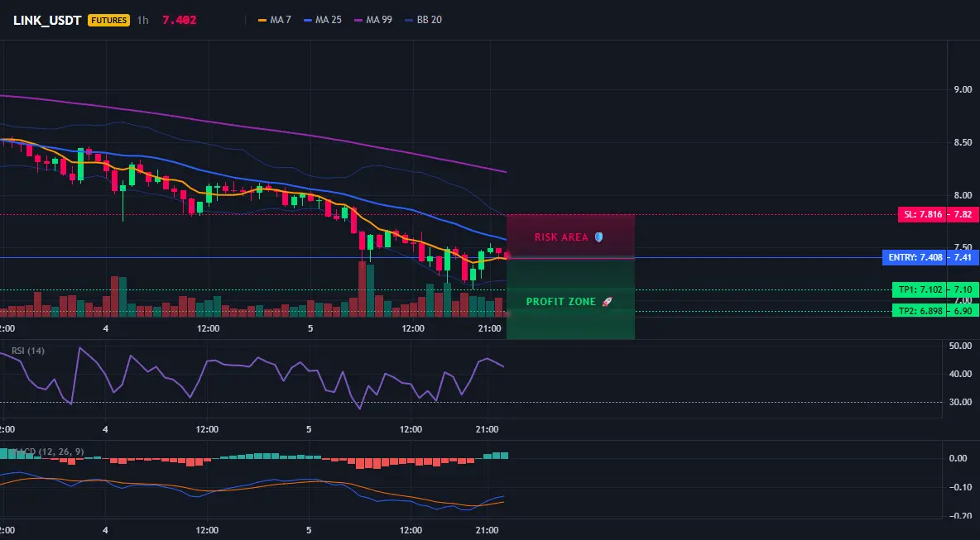Click the 8.00 price axis value
The width and height of the screenshot is (980, 540).
click(x=963, y=195)
